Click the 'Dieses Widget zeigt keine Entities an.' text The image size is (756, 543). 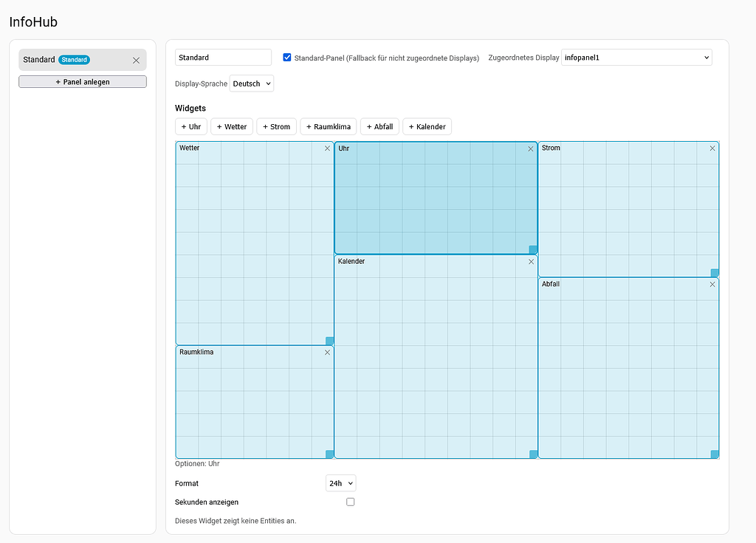coord(236,521)
